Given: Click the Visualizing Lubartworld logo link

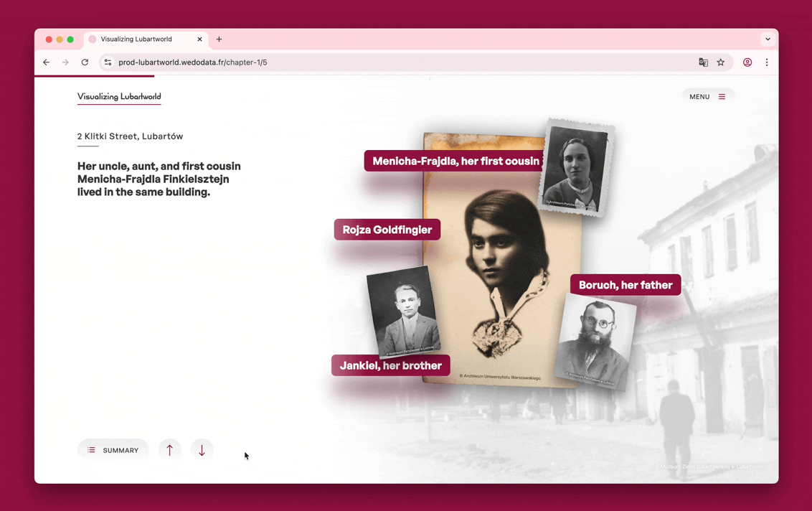Looking at the screenshot, I should coord(119,97).
